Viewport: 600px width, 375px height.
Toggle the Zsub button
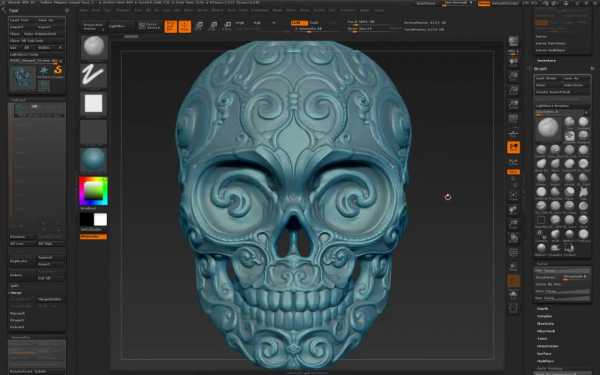[x=314, y=23]
